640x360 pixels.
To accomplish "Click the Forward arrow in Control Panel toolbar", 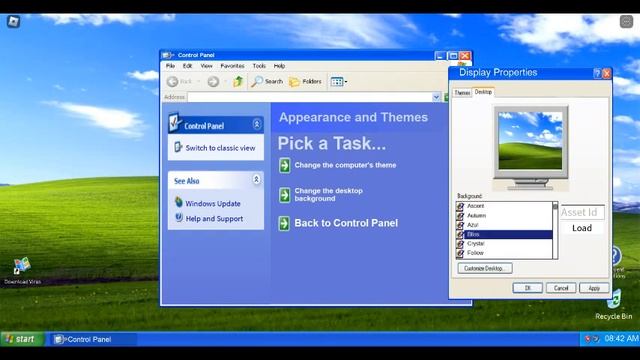I will tap(213, 82).
